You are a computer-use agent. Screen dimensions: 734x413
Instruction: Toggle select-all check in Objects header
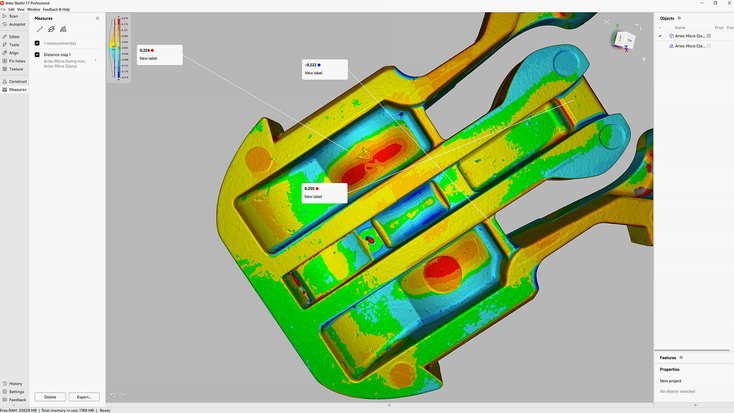click(x=661, y=28)
